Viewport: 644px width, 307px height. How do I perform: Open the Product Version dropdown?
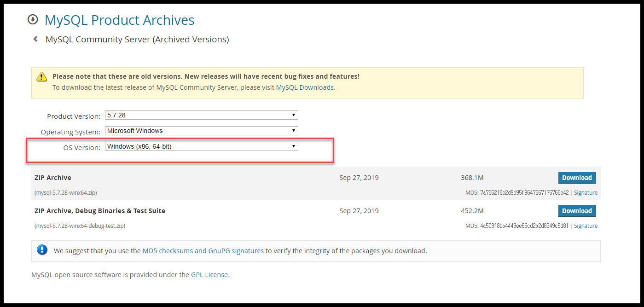click(x=202, y=115)
